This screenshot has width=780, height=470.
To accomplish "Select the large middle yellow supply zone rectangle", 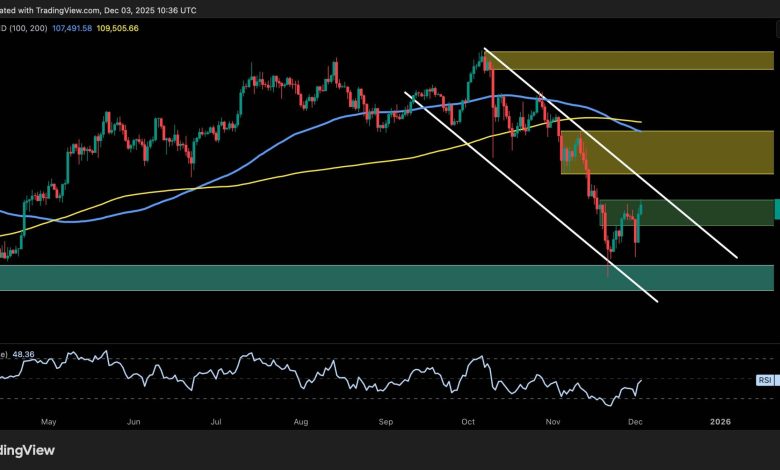I will point(667,151).
